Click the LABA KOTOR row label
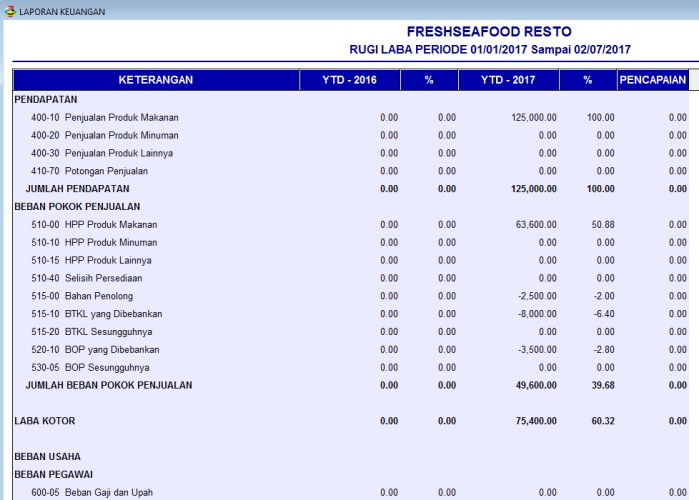Viewport: 699px width, 500px height. point(45,421)
